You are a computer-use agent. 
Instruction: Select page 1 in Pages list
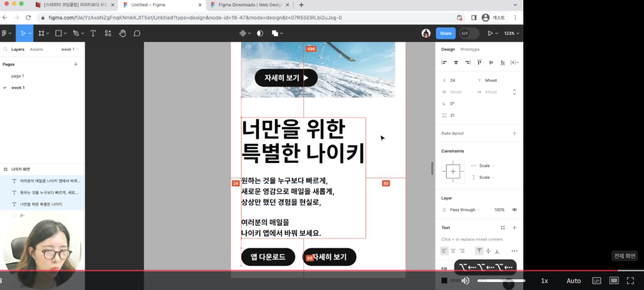point(18,76)
